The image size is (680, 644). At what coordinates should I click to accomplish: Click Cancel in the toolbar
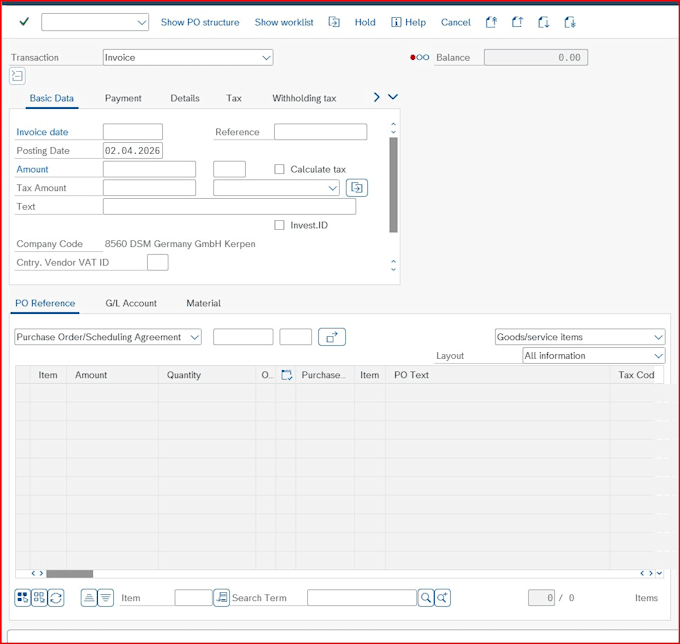click(x=455, y=22)
